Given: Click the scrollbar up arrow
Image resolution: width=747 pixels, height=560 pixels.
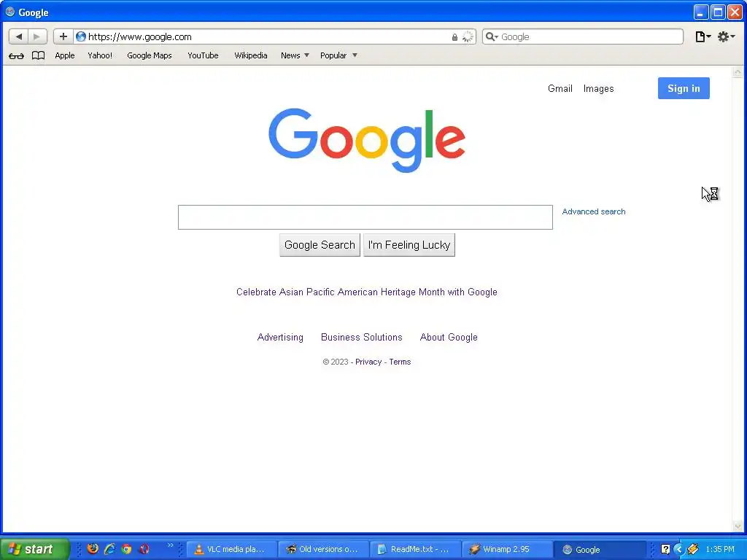Looking at the screenshot, I should [738, 72].
